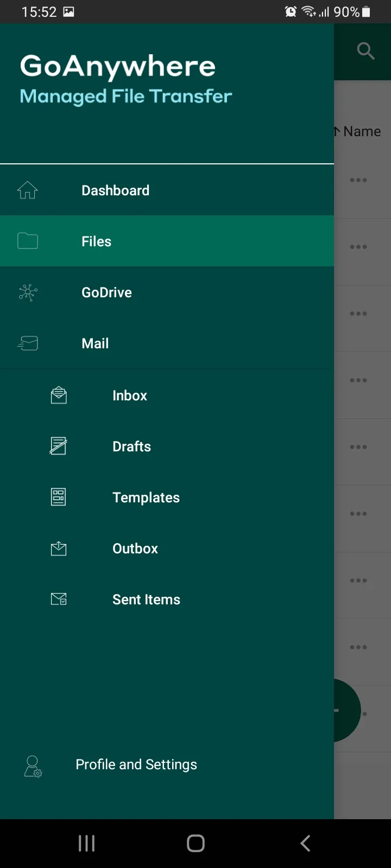391x868 pixels.
Task: Open the Templates label under Mail
Action: [x=146, y=497]
